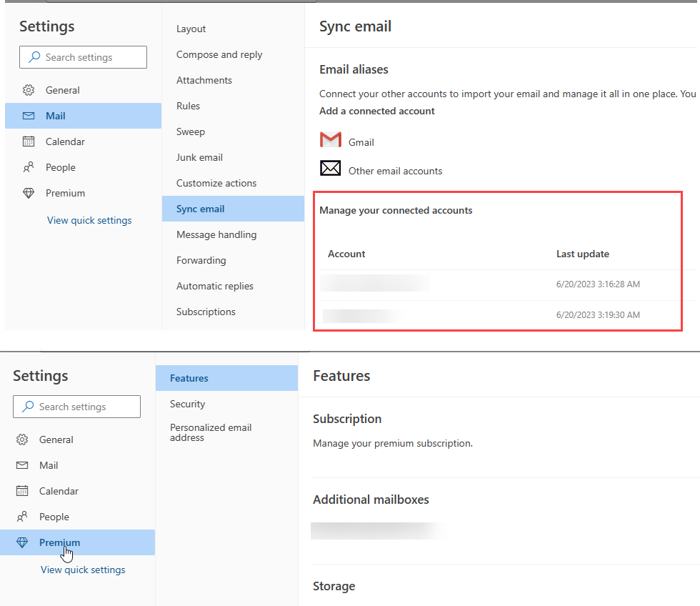This screenshot has height=606, width=700.
Task: Click timestamp 6/20/2023 3:16:28 AM
Action: pyautogui.click(x=598, y=284)
